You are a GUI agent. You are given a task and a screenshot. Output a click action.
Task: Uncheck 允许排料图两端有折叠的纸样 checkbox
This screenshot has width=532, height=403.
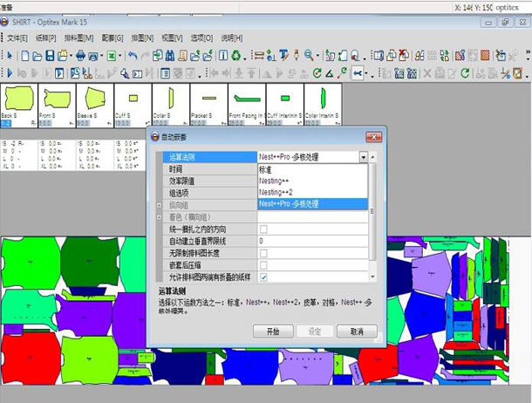[x=263, y=277]
